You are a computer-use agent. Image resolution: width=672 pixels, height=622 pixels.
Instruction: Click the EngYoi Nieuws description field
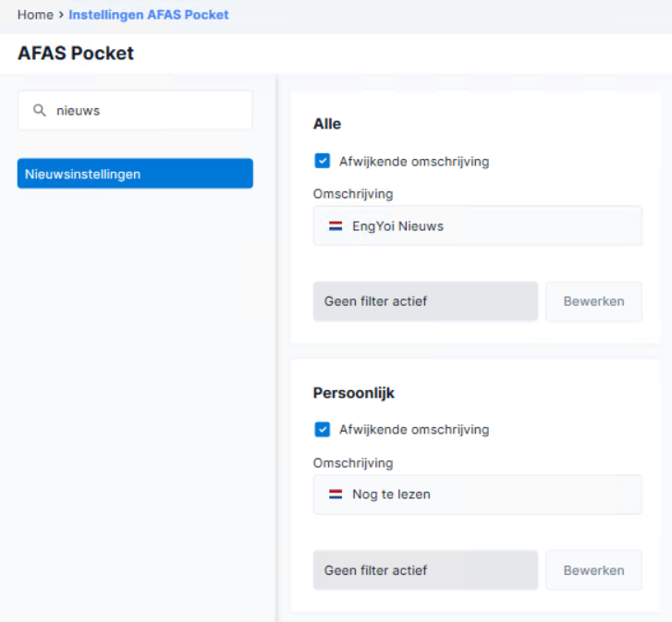click(x=478, y=226)
